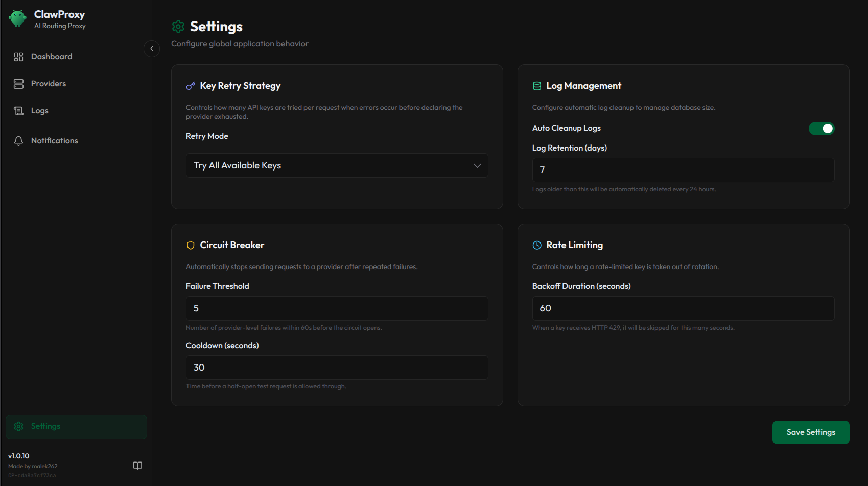Screen dimensions: 868x486
Task: Click the Backoff Duration seconds field
Action: coord(684,308)
